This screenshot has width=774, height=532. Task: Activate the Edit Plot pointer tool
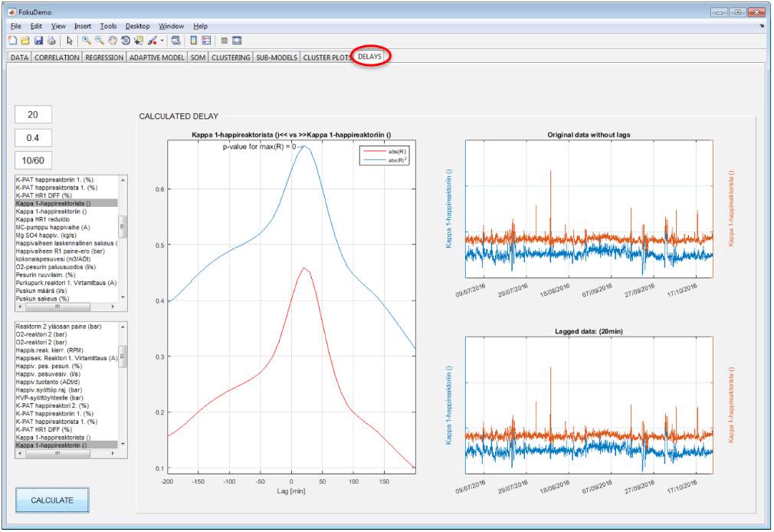pyautogui.click(x=70, y=41)
